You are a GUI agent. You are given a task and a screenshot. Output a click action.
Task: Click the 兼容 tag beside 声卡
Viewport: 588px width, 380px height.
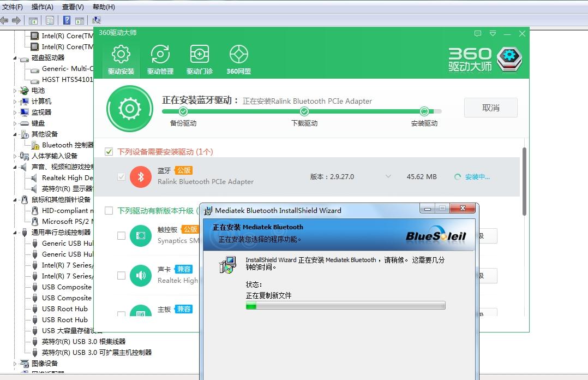184,269
